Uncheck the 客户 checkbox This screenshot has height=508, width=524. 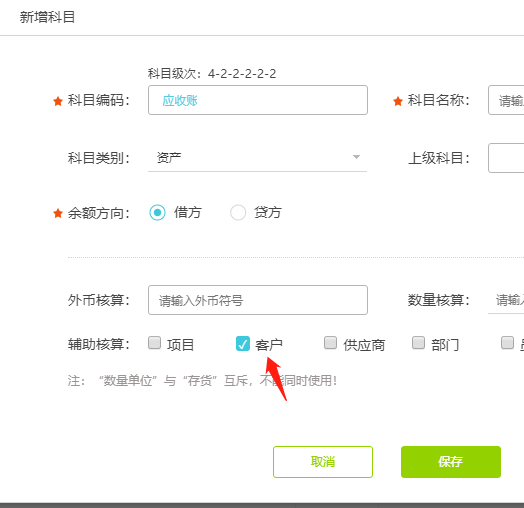tap(243, 344)
